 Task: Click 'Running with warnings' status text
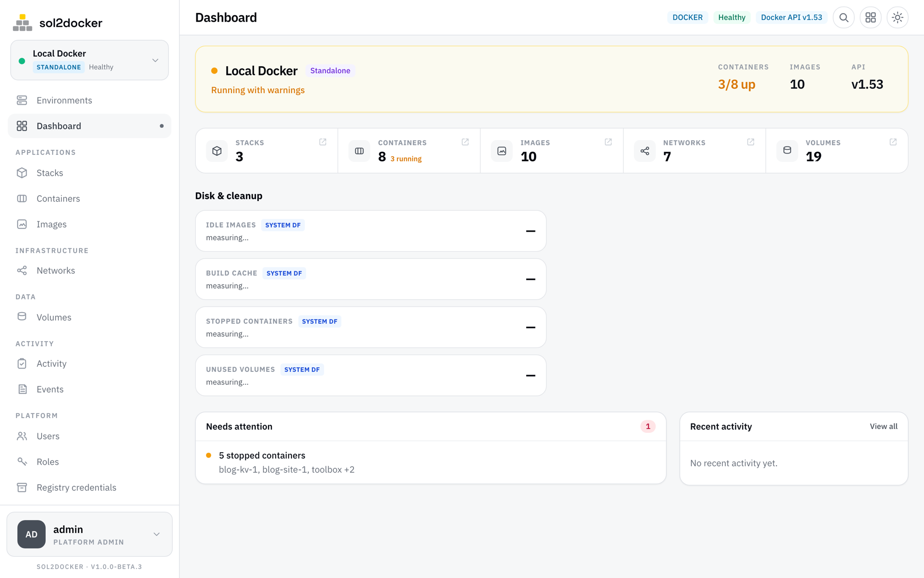point(258,90)
